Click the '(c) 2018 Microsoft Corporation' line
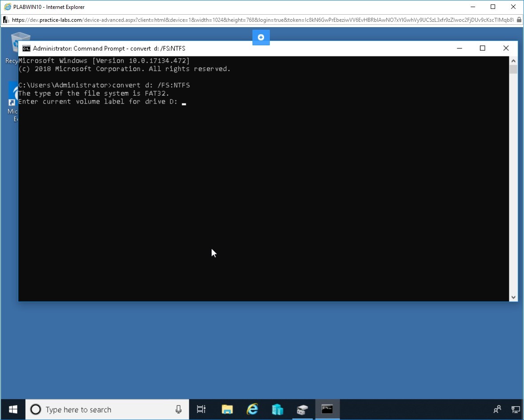Screen dimensions: 524x420 click(x=124, y=69)
